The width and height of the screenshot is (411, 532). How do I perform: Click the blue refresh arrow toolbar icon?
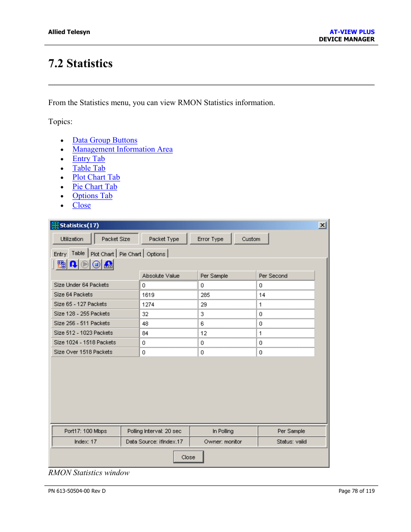[x=73, y=264]
